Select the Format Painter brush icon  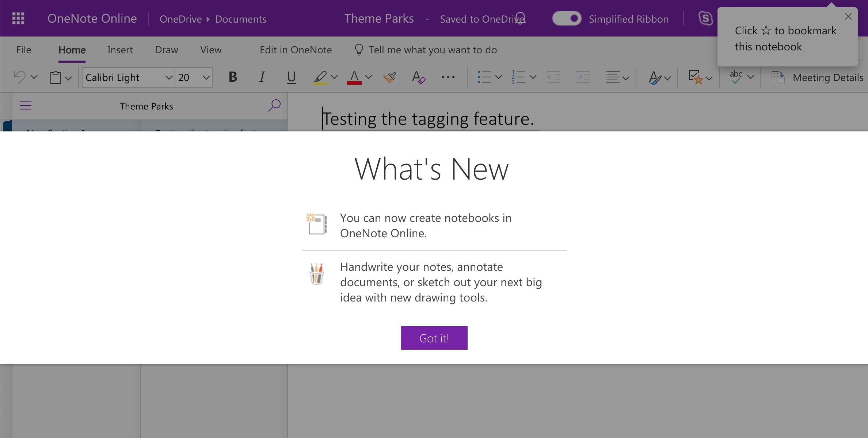pyautogui.click(x=390, y=77)
